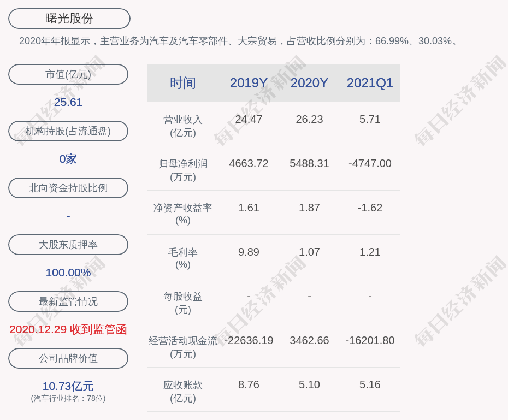Click the 汽车行业排名：78位 note
508x420 pixels.
[68, 398]
